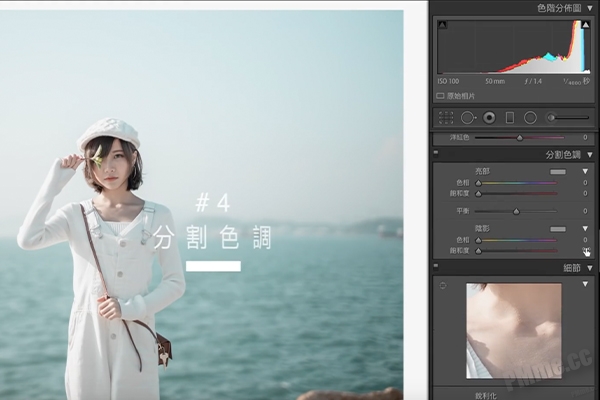Click the 色階分佈圖 panel title

point(559,8)
